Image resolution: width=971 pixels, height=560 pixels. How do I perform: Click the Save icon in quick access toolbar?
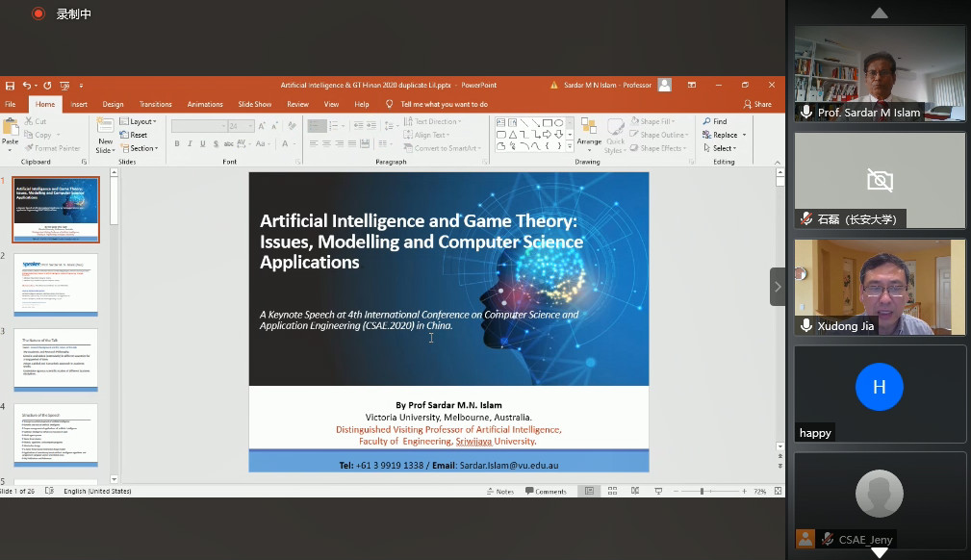(10, 86)
